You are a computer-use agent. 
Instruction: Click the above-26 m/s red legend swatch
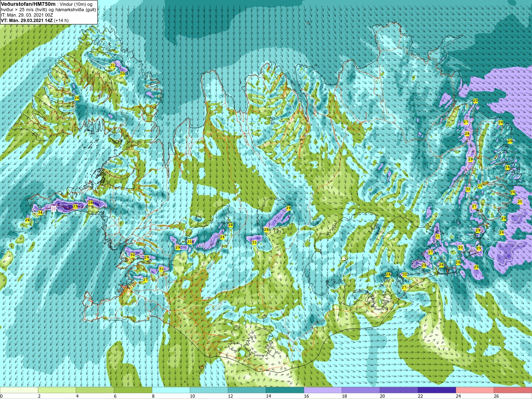click(x=512, y=390)
